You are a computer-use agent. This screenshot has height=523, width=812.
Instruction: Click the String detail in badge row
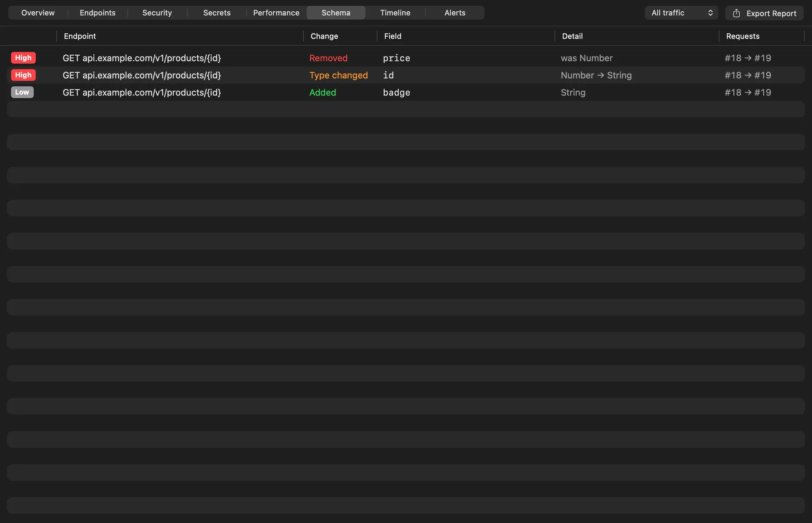tap(573, 92)
